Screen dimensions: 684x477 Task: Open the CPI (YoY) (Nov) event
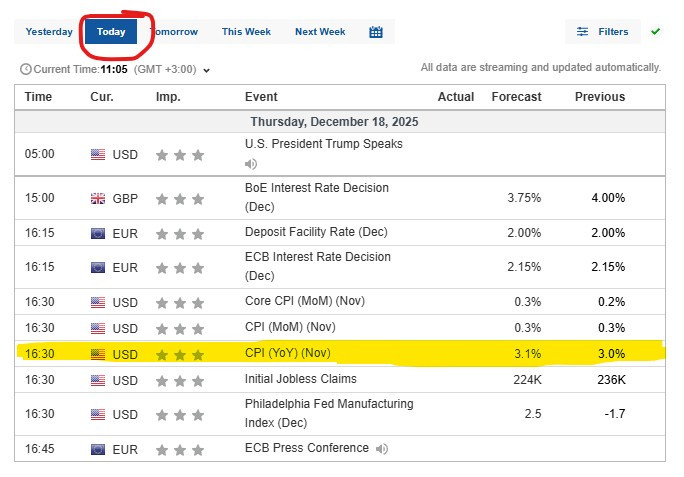pyautogui.click(x=288, y=353)
